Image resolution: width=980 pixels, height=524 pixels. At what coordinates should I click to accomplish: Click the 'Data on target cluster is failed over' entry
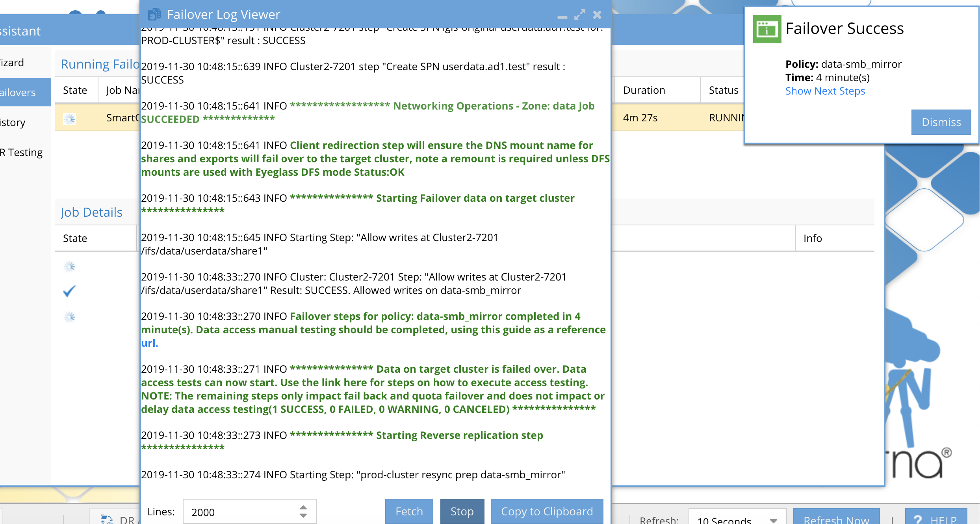coord(373,389)
